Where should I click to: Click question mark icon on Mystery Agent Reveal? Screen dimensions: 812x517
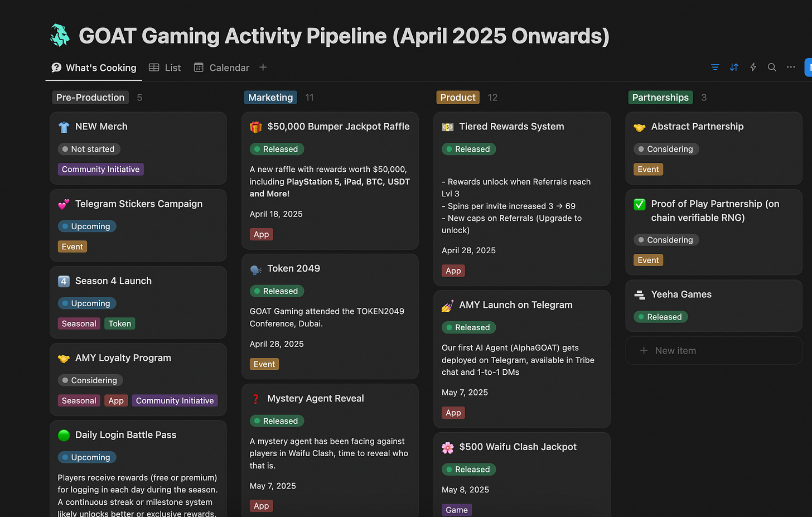256,399
